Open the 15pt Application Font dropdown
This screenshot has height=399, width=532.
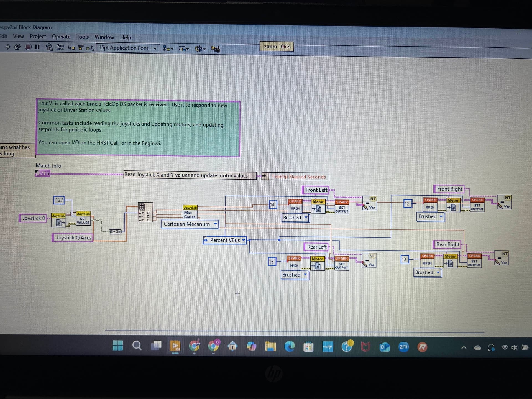click(x=155, y=48)
